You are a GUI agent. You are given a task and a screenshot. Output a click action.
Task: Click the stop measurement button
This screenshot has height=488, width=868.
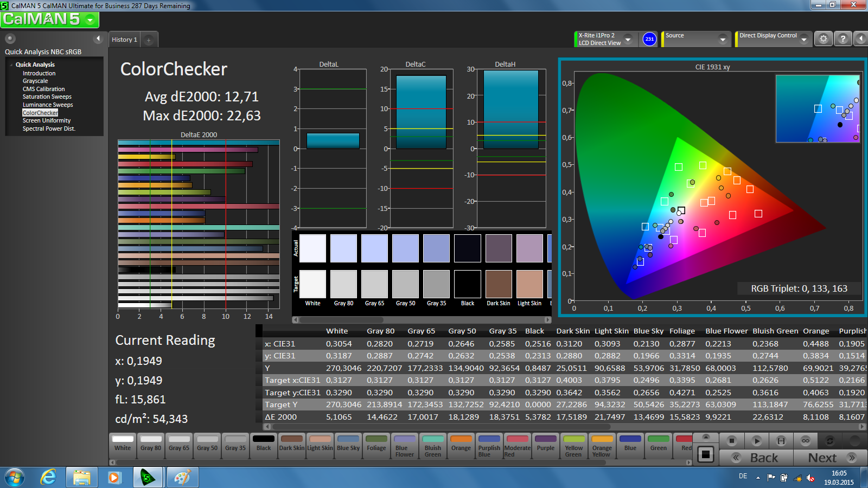[x=732, y=441]
